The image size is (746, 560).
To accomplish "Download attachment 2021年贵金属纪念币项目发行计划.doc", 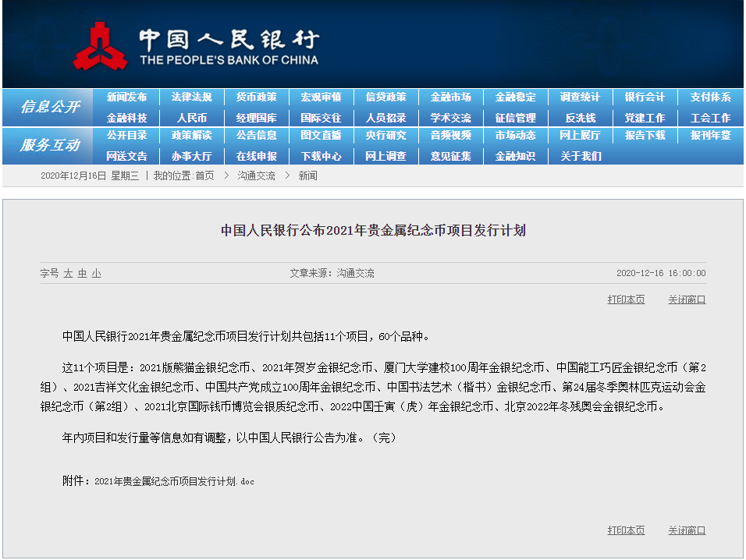I will click(x=174, y=481).
